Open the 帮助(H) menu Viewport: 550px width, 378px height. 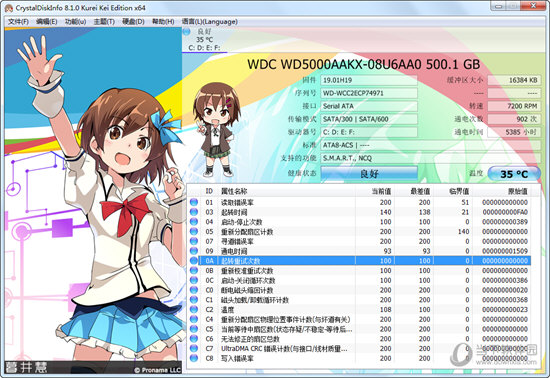[x=163, y=22]
